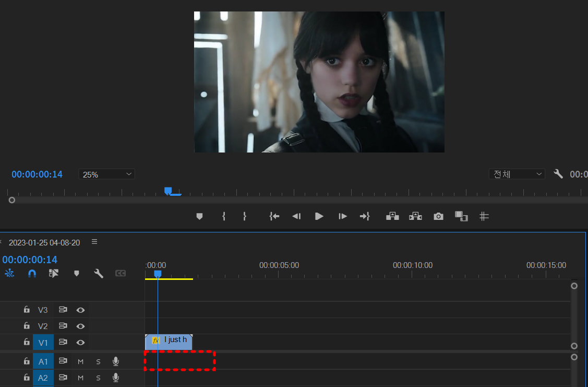Solo track A1
This screenshot has height=387, width=588.
(98, 361)
